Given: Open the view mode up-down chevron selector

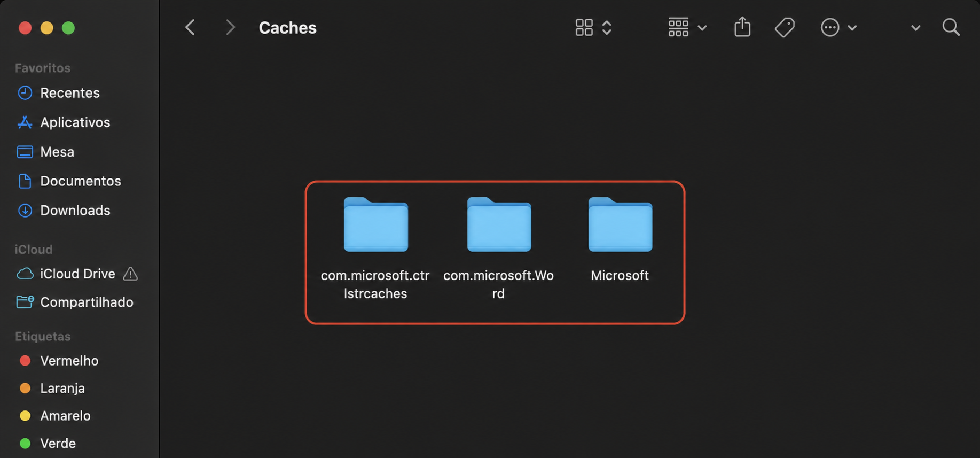Looking at the screenshot, I should coord(607,27).
